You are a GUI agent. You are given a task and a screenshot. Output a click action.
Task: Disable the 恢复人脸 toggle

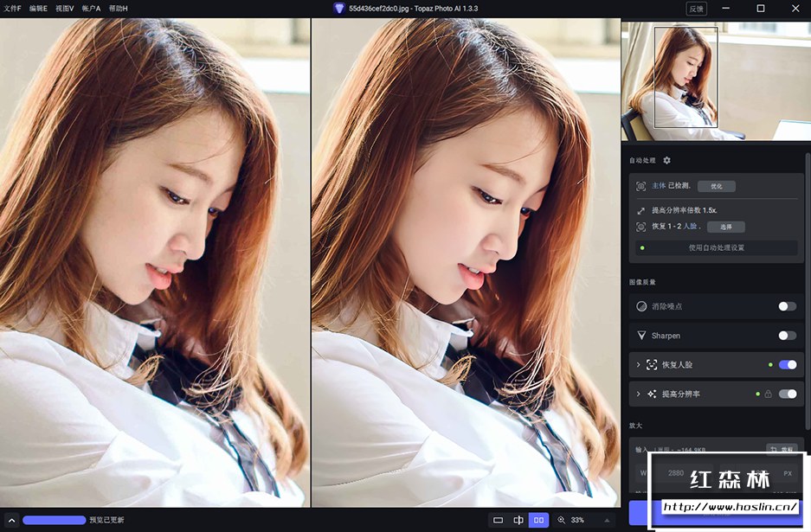point(788,364)
